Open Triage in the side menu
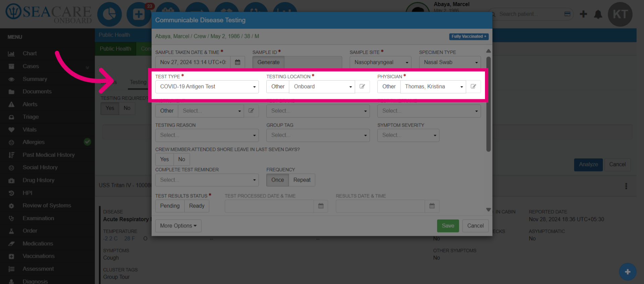 pos(31,117)
